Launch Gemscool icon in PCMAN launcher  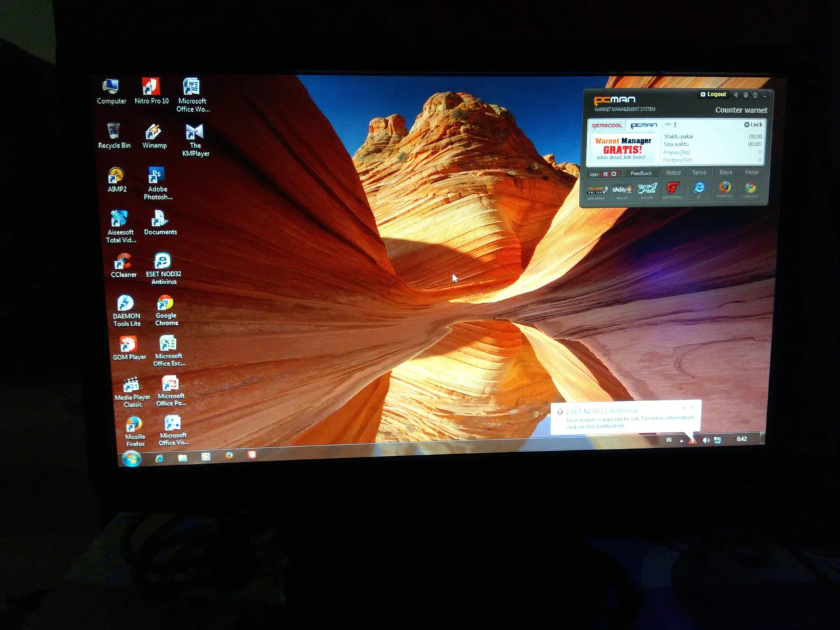[x=672, y=190]
